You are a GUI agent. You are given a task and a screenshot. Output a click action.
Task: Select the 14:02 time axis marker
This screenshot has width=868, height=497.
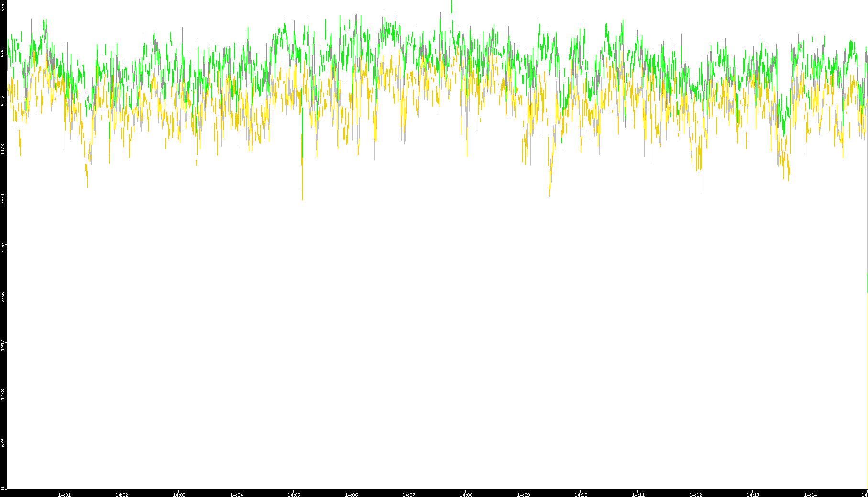121,495
